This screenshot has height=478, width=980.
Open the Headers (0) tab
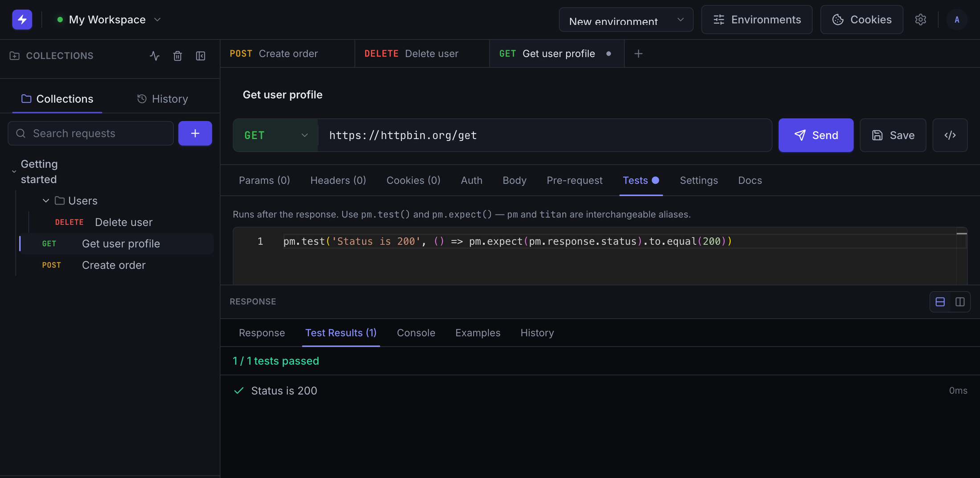tap(338, 180)
